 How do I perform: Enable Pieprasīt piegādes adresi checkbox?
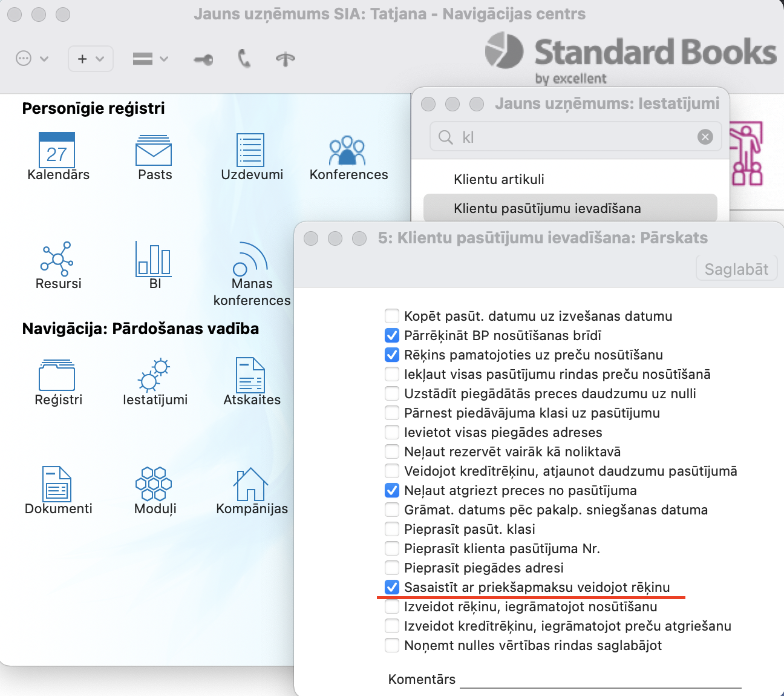coord(392,568)
